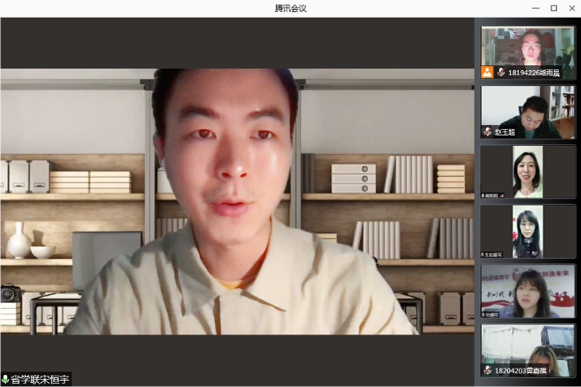The image size is (581, 387).
Task: Select the 18204203 participant video thumbnail
Action: click(528, 350)
